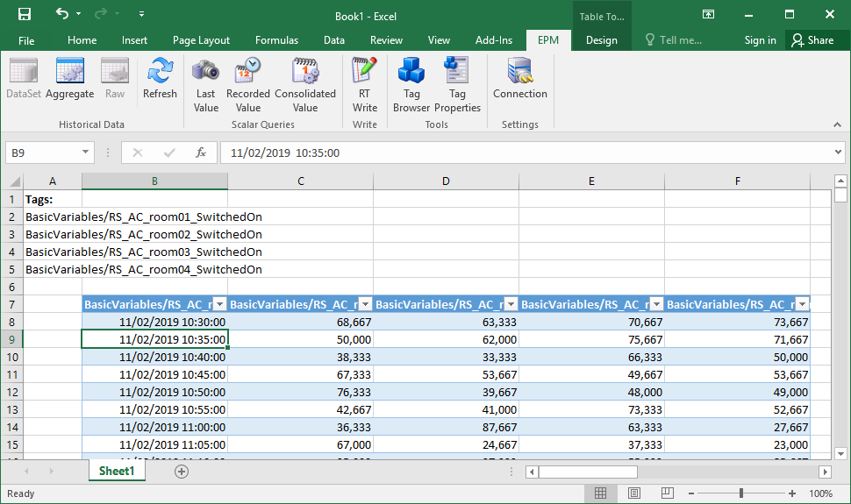The width and height of the screenshot is (851, 504).
Task: Switch to the Design tab
Action: click(x=601, y=40)
